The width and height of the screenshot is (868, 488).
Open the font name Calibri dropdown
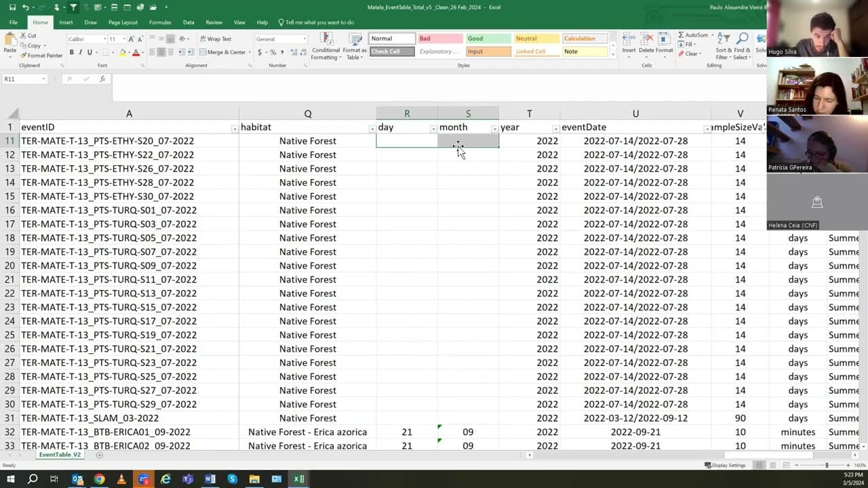pyautogui.click(x=105, y=39)
